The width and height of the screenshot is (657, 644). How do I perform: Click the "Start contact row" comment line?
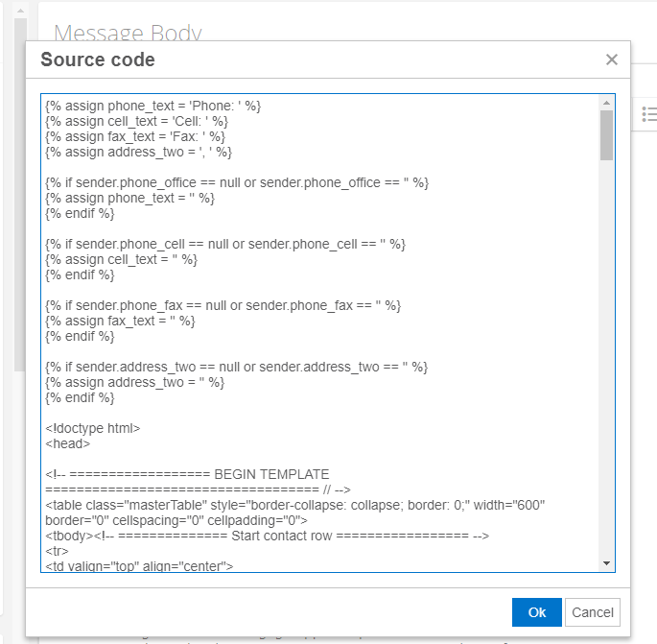tap(267, 536)
